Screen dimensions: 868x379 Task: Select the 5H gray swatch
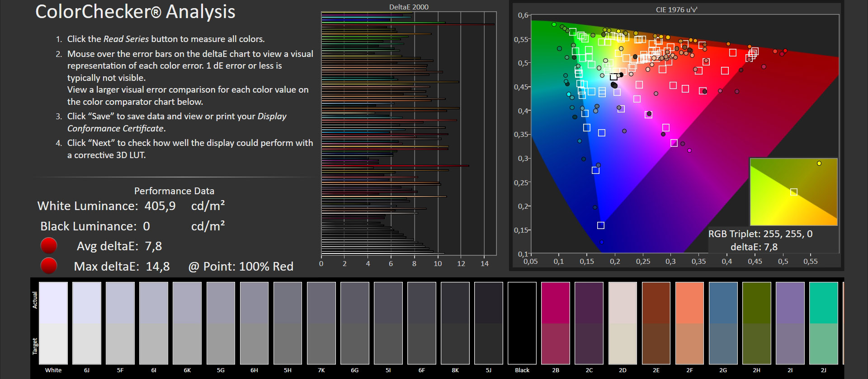pos(288,323)
